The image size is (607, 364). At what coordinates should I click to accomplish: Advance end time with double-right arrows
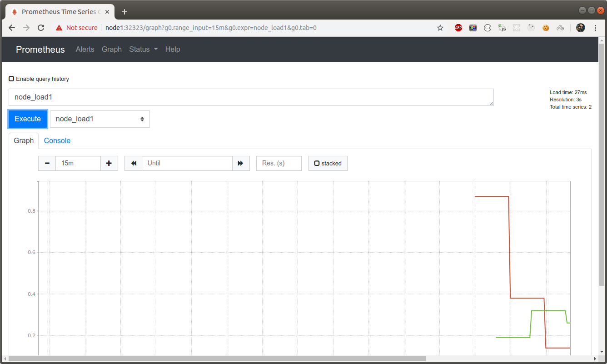coord(241,163)
